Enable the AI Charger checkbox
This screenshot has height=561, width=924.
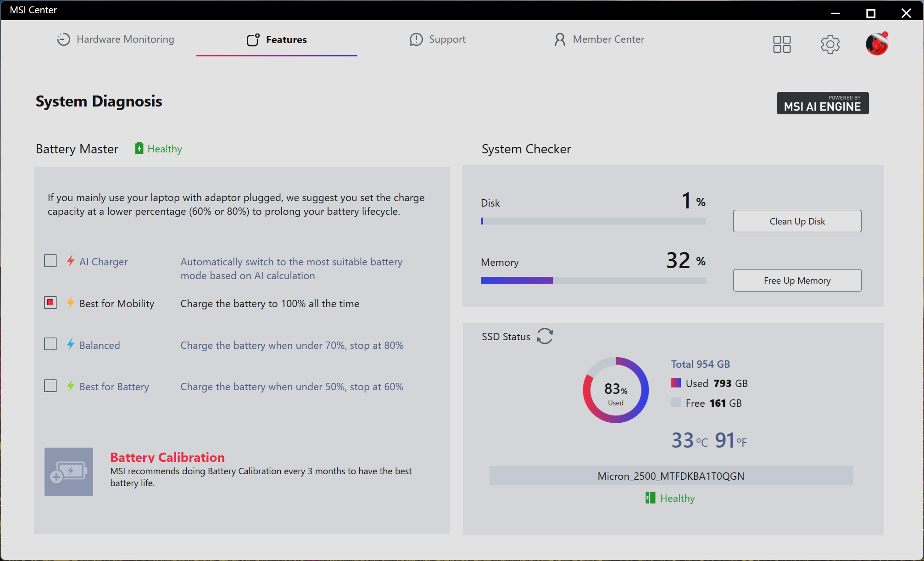50,261
